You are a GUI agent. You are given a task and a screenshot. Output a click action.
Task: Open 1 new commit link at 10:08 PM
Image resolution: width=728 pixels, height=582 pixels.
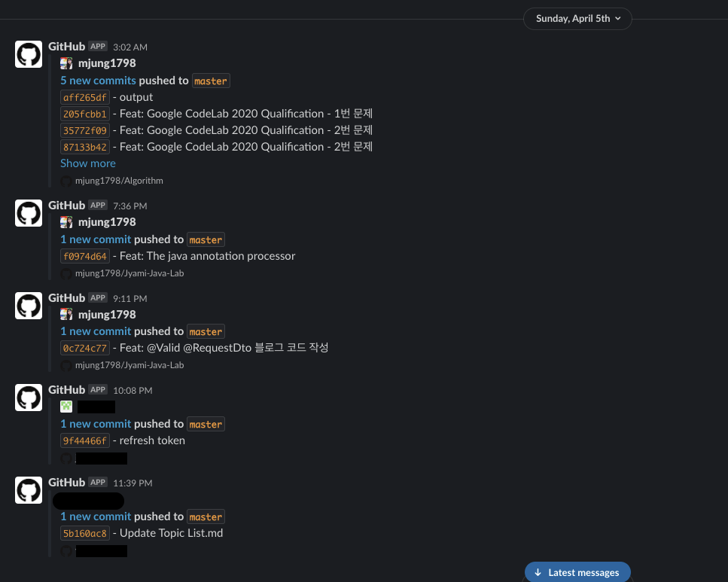(96, 424)
